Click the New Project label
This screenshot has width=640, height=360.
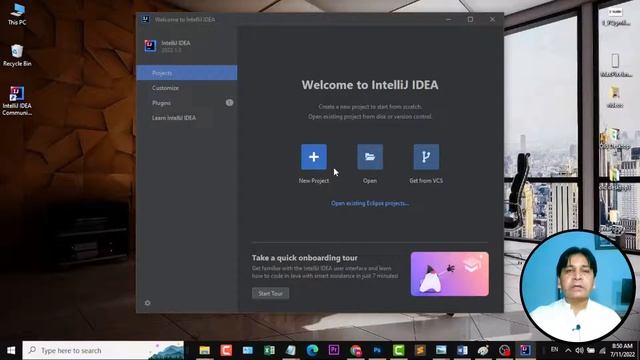coord(313,180)
